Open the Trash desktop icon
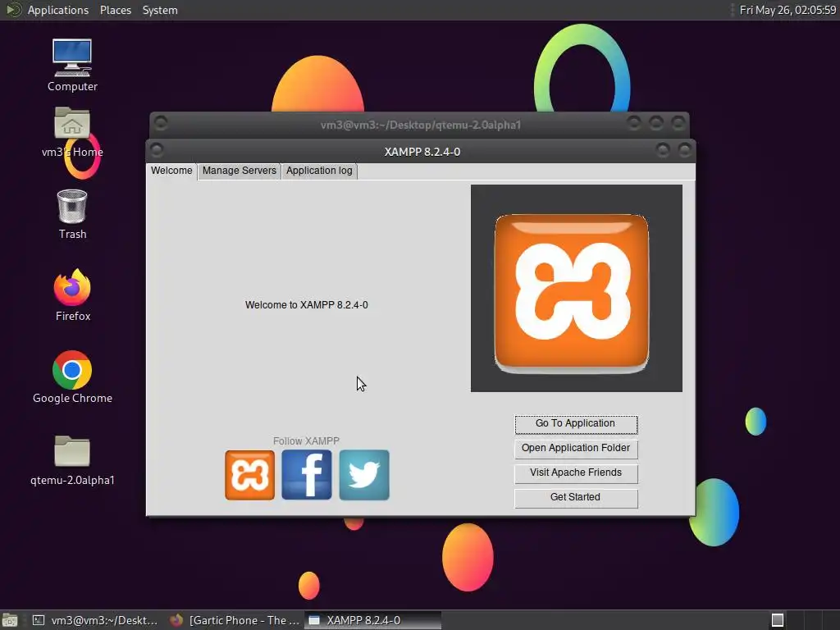Viewport: 840px width, 630px height. 72,214
